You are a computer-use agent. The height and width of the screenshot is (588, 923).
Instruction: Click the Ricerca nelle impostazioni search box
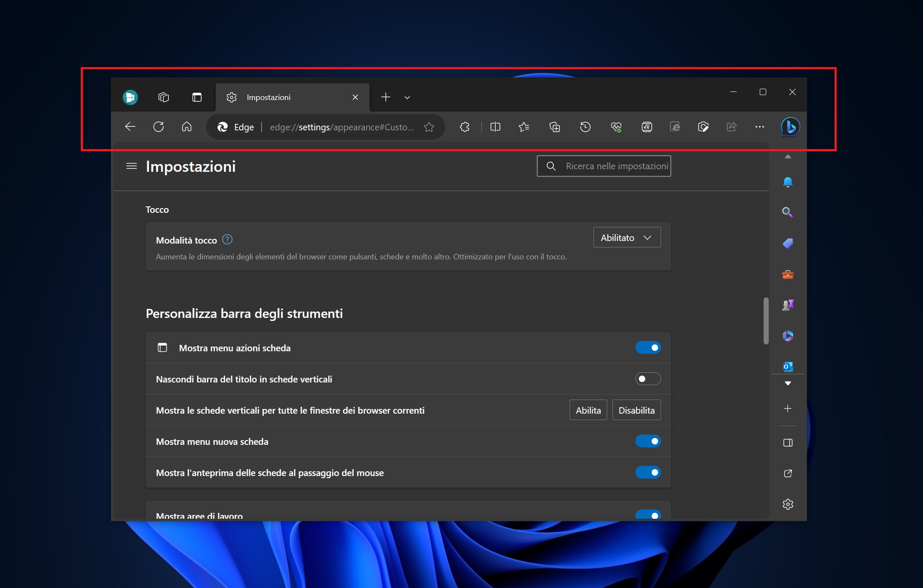604,166
